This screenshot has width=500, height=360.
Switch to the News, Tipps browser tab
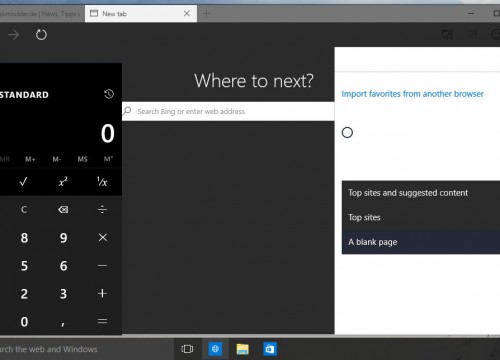coord(41,14)
